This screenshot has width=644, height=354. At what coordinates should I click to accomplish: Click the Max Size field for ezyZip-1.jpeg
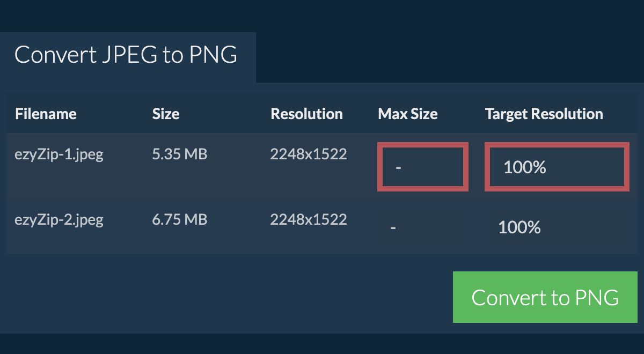423,167
